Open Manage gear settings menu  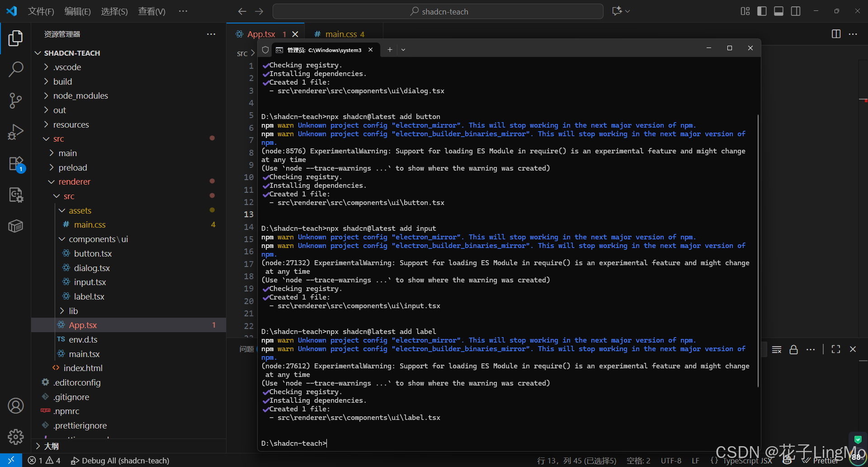(15, 437)
